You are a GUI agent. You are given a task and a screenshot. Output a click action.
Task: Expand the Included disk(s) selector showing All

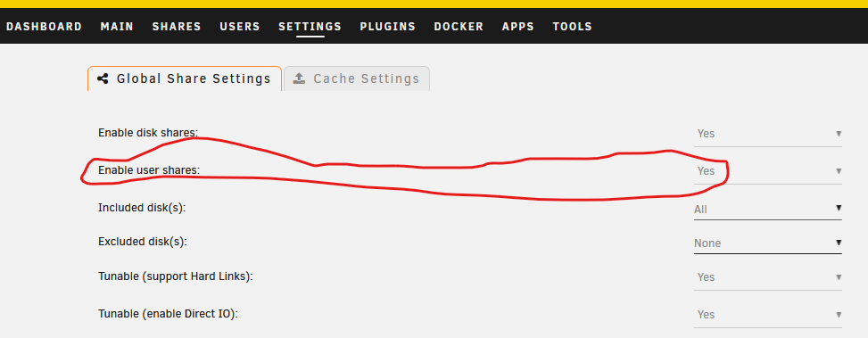[x=768, y=210]
